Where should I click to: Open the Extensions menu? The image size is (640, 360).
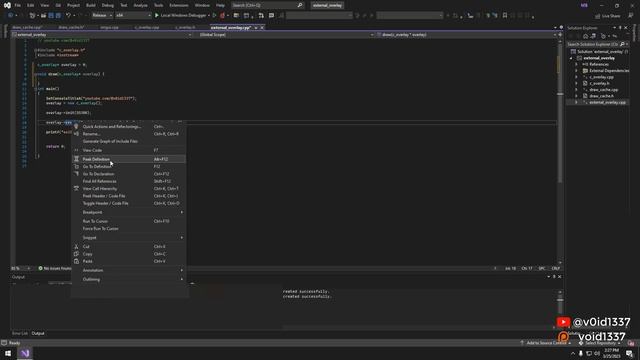[179, 5]
